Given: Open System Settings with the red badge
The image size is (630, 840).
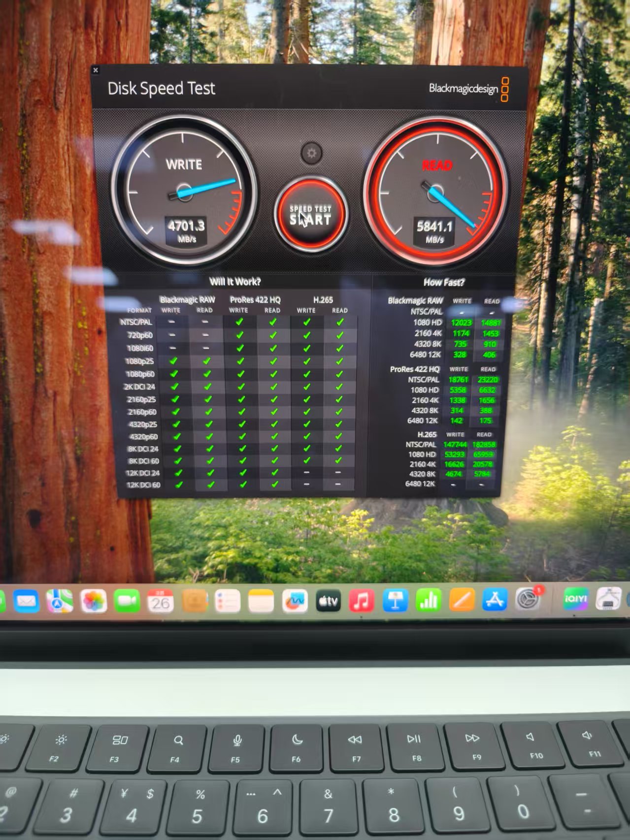Looking at the screenshot, I should point(529,599).
